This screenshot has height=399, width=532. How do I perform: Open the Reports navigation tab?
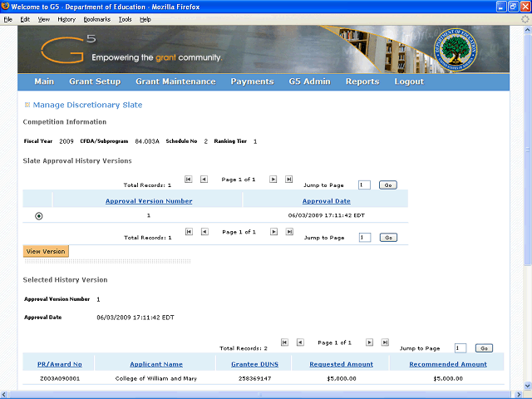362,81
